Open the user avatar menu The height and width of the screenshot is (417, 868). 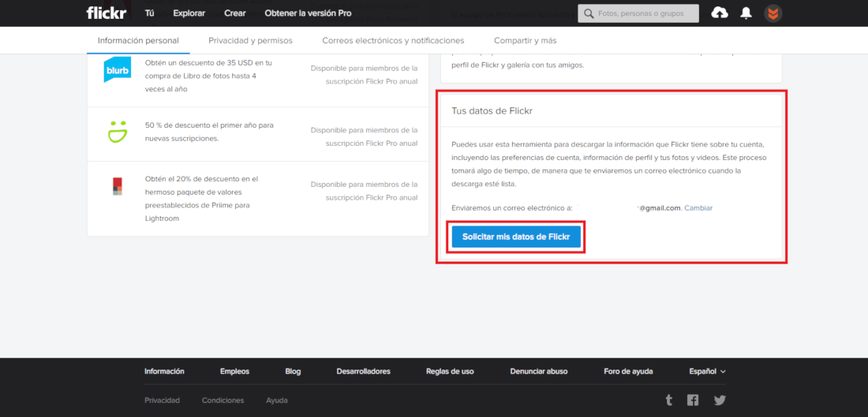coord(773,13)
